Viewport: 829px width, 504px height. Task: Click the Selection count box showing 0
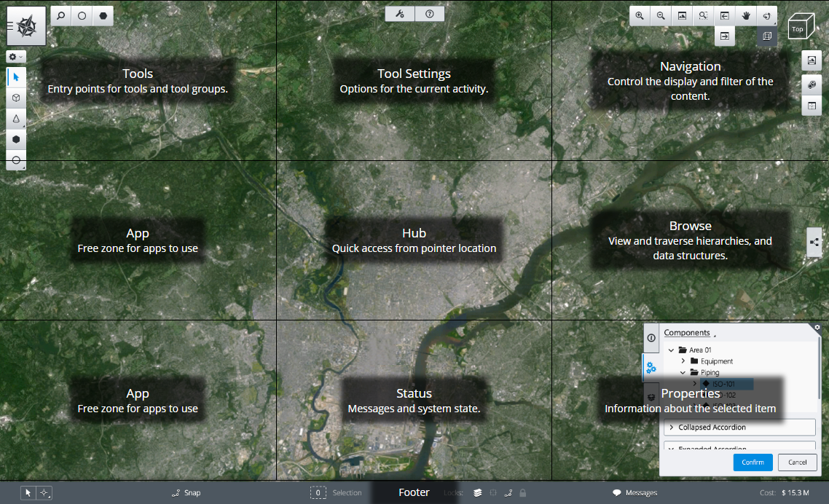click(x=318, y=493)
